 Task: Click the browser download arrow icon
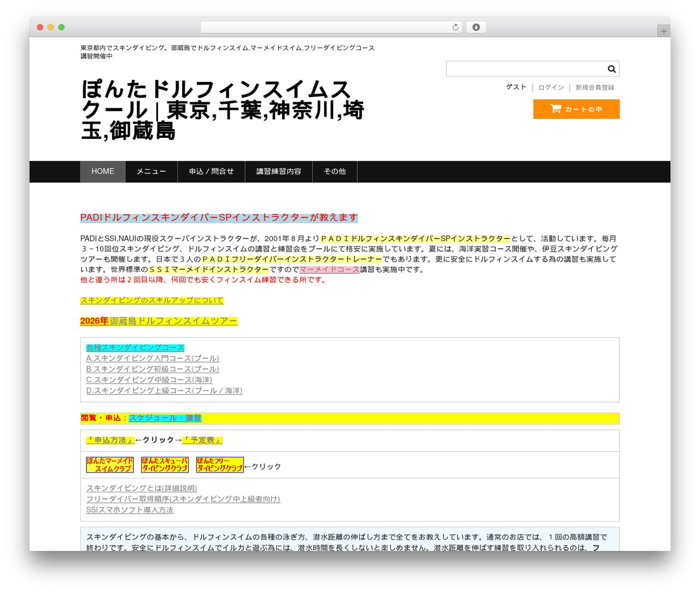click(x=476, y=27)
